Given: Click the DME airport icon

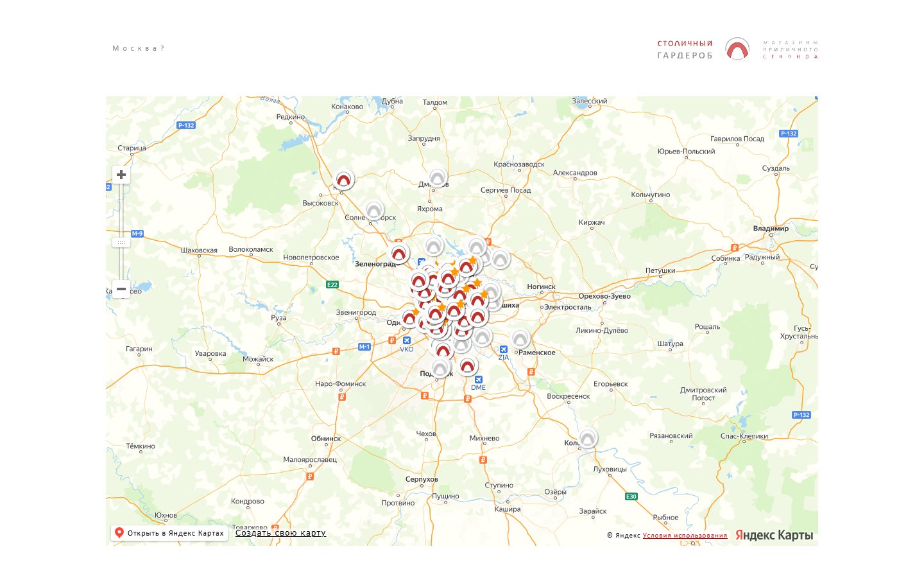Looking at the screenshot, I should pyautogui.click(x=479, y=379).
